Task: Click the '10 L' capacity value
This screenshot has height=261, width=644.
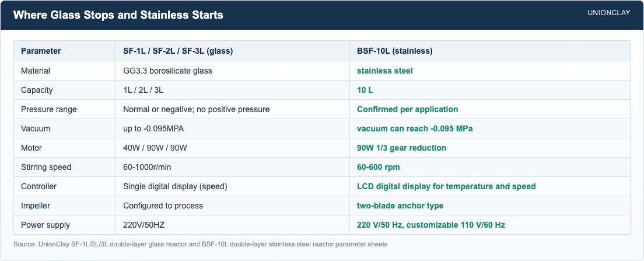Action: 365,90
